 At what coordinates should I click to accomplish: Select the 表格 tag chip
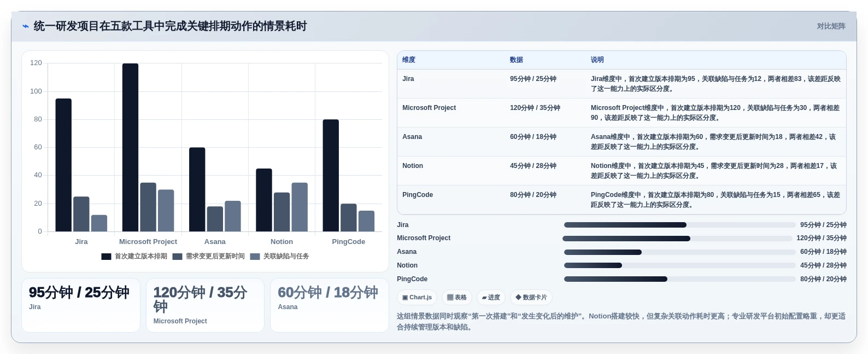click(457, 298)
